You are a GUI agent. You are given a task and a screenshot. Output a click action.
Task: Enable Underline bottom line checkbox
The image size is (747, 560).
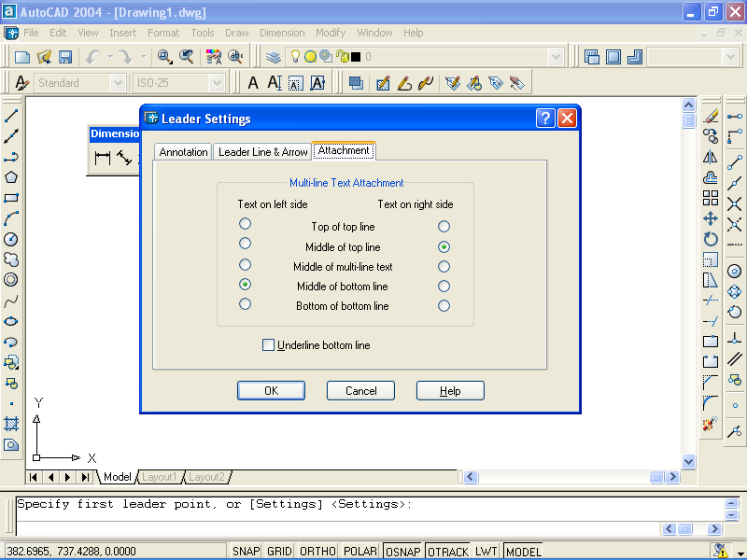tap(268, 344)
